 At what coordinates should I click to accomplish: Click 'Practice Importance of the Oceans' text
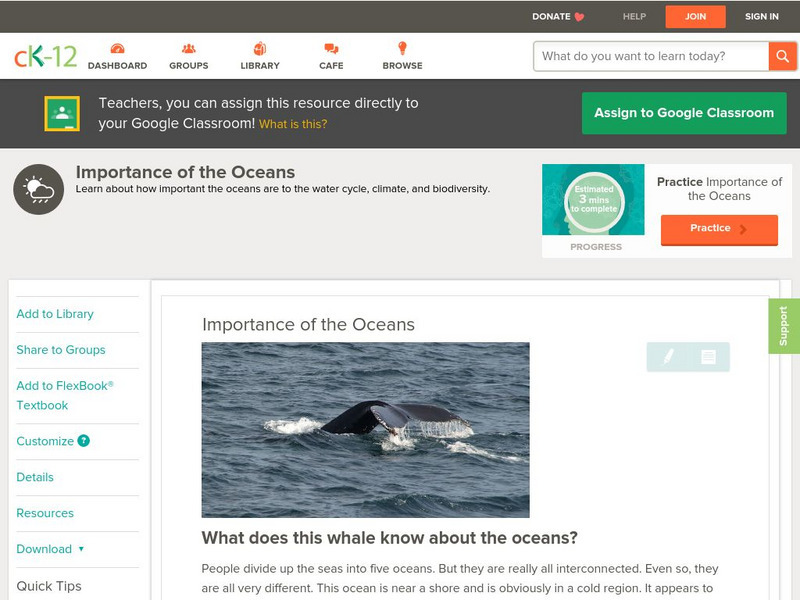719,189
